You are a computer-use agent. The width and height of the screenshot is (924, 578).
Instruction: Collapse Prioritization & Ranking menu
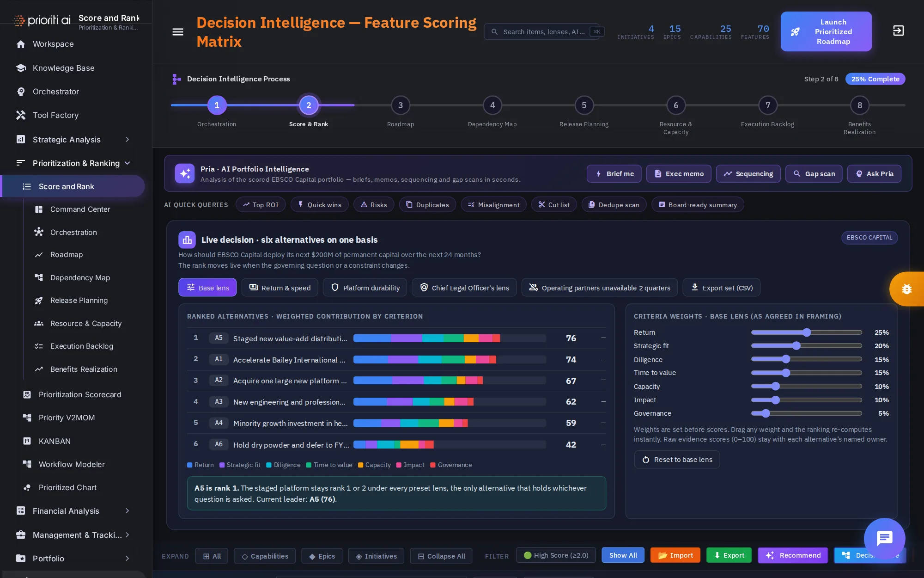click(127, 163)
